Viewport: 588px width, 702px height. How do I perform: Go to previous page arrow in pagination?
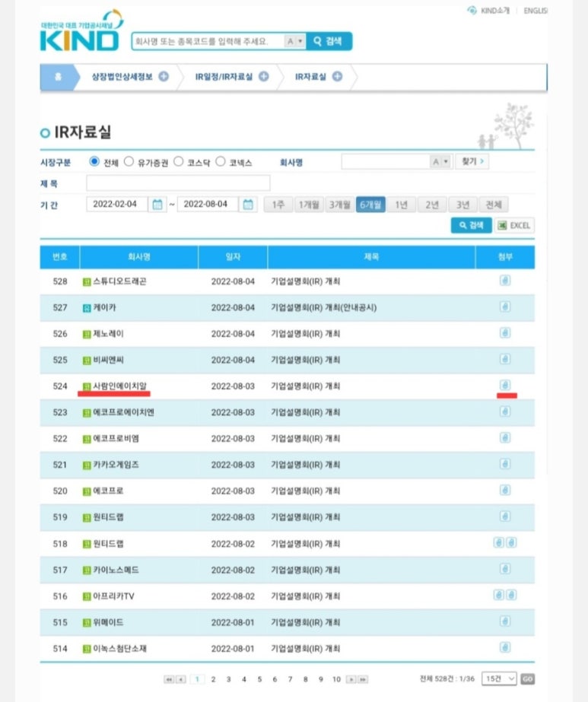[181, 679]
